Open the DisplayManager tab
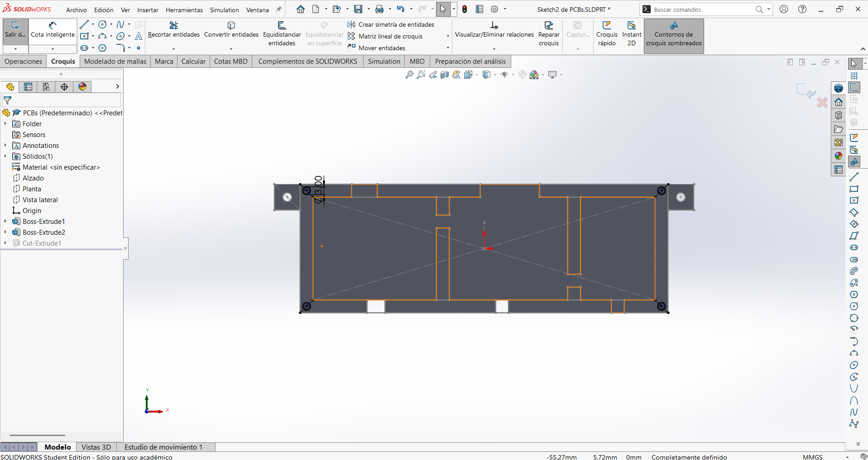 [82, 87]
